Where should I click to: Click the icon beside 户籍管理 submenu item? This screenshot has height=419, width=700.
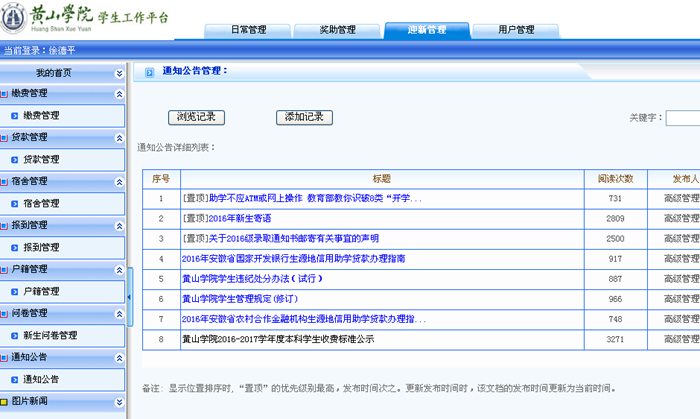(x=15, y=292)
